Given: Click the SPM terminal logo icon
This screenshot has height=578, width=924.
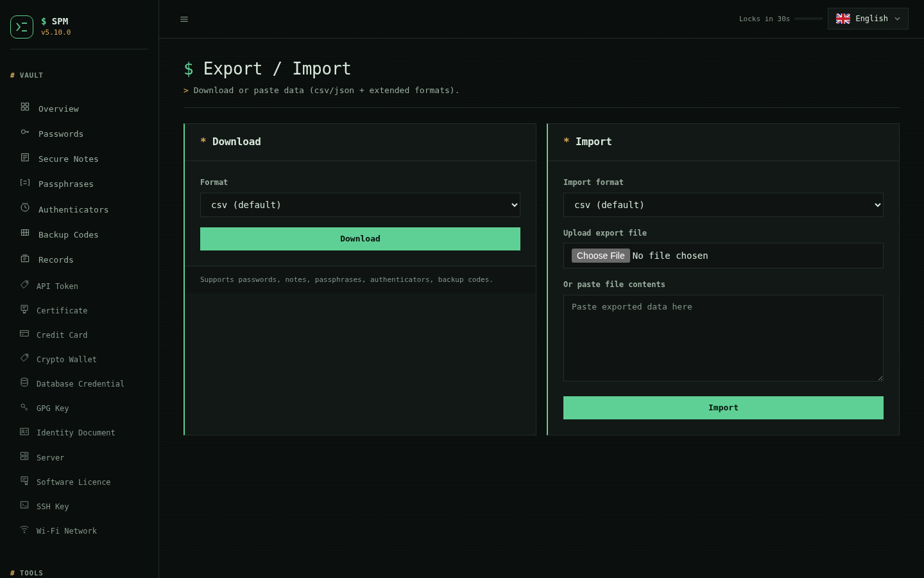Looking at the screenshot, I should 22,27.
